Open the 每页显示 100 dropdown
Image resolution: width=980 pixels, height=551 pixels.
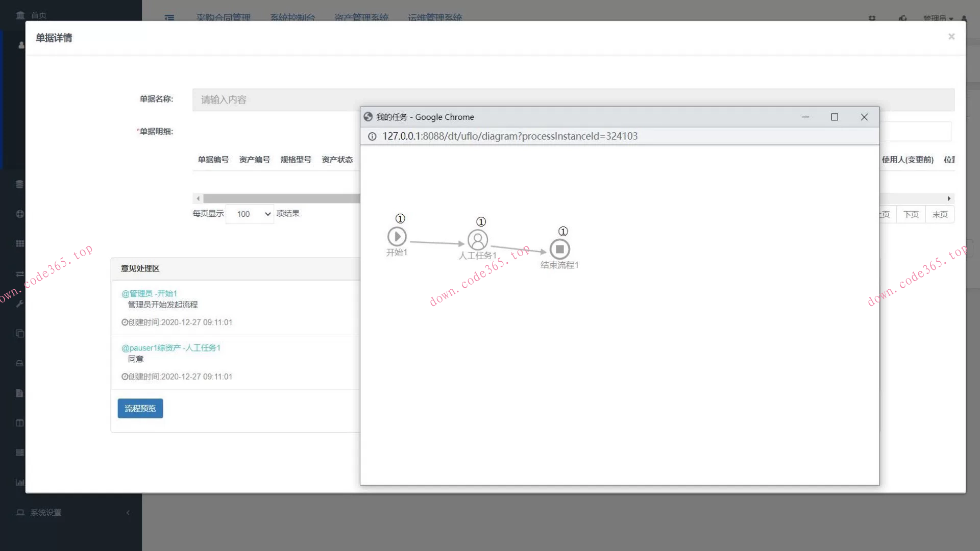(x=250, y=214)
